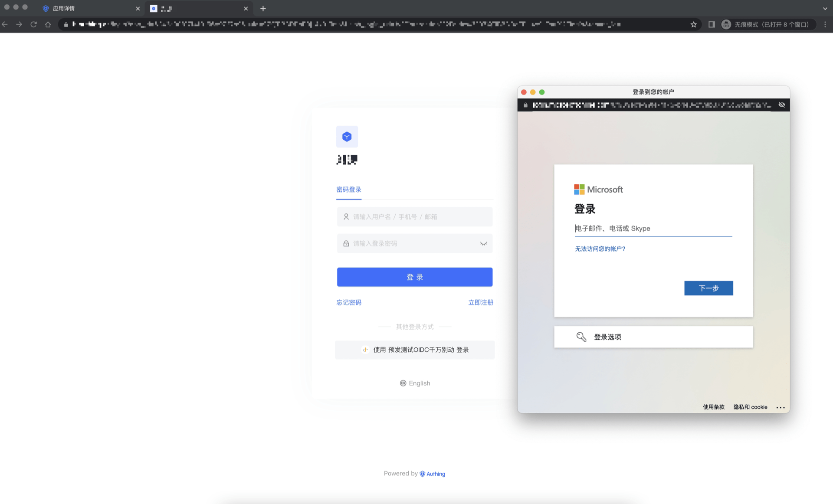Click the incognito mode indicator

coord(767,25)
